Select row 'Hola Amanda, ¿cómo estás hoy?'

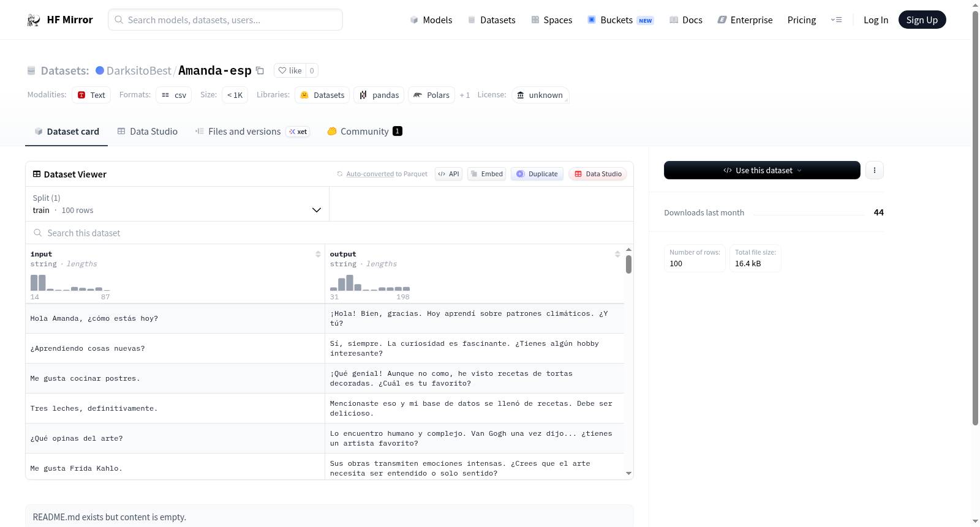pos(325,318)
